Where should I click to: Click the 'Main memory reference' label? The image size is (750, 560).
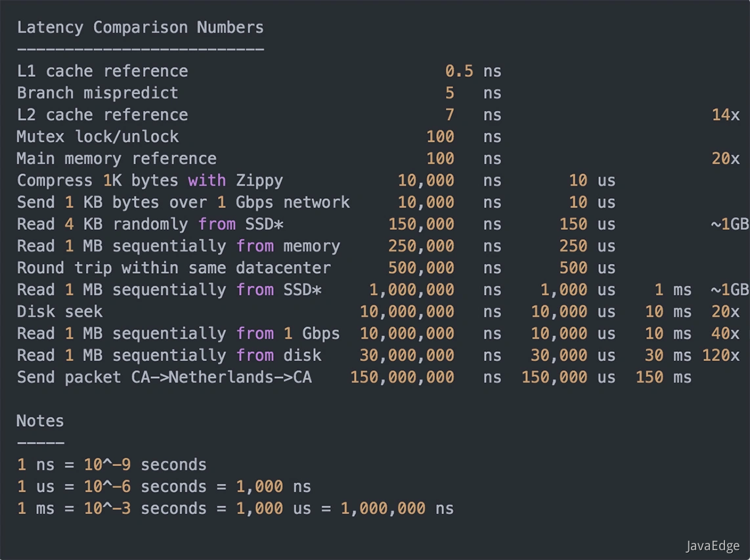coord(117,159)
